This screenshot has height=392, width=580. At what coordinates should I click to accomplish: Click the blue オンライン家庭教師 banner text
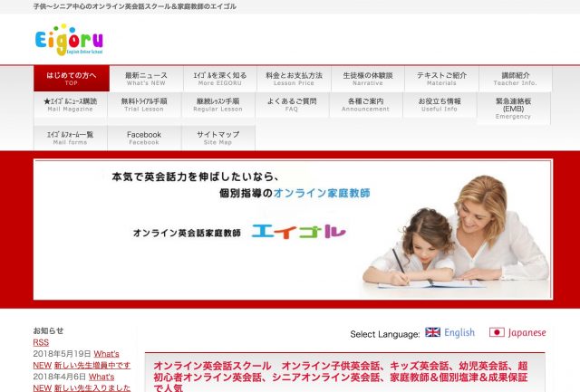pos(322,193)
